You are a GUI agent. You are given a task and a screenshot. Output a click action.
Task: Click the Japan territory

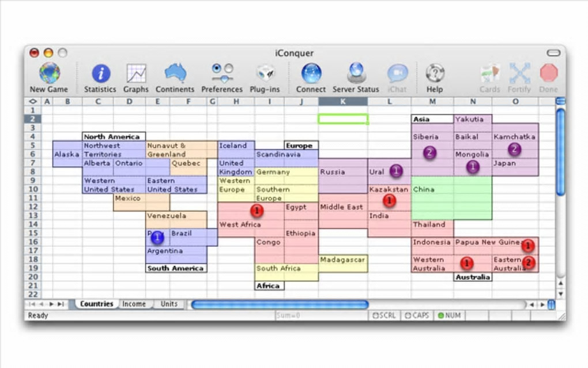pos(515,167)
